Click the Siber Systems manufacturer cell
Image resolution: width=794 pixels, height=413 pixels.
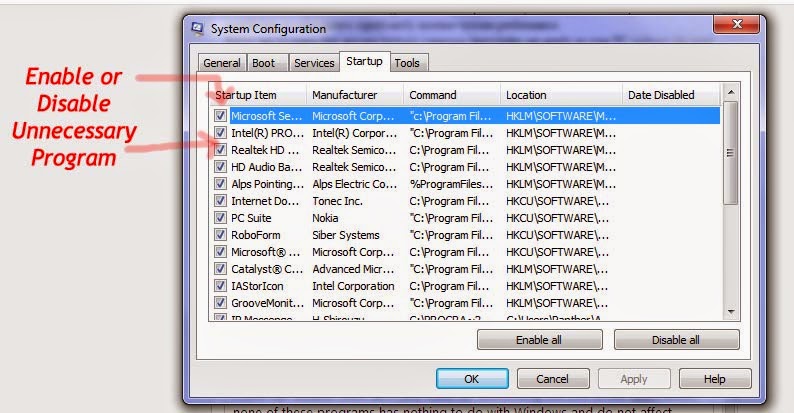coord(346,235)
